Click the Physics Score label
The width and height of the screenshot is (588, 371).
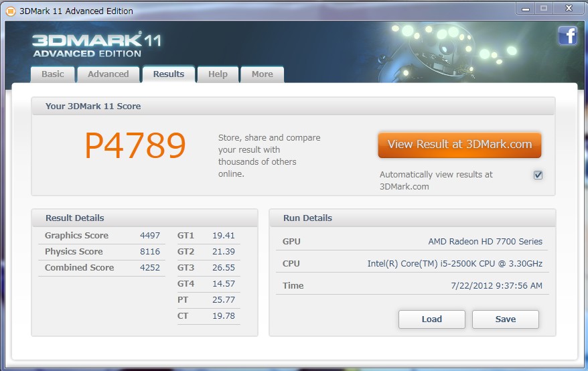coord(74,252)
